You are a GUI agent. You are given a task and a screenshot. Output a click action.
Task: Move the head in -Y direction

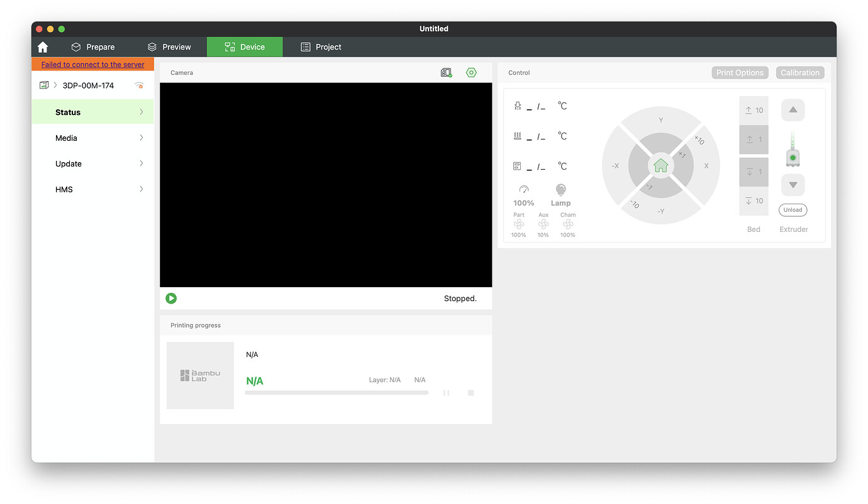(x=660, y=211)
